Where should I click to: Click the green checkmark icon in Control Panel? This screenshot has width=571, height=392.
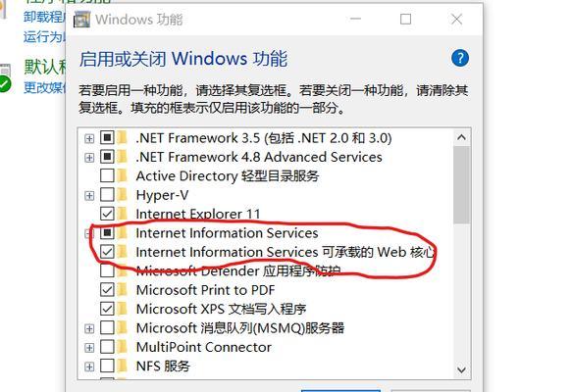(5, 84)
